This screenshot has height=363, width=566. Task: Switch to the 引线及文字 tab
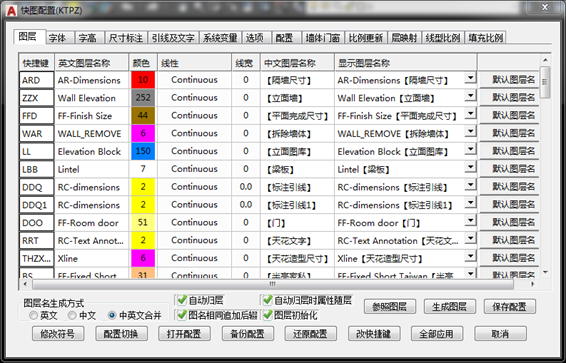[x=173, y=38]
